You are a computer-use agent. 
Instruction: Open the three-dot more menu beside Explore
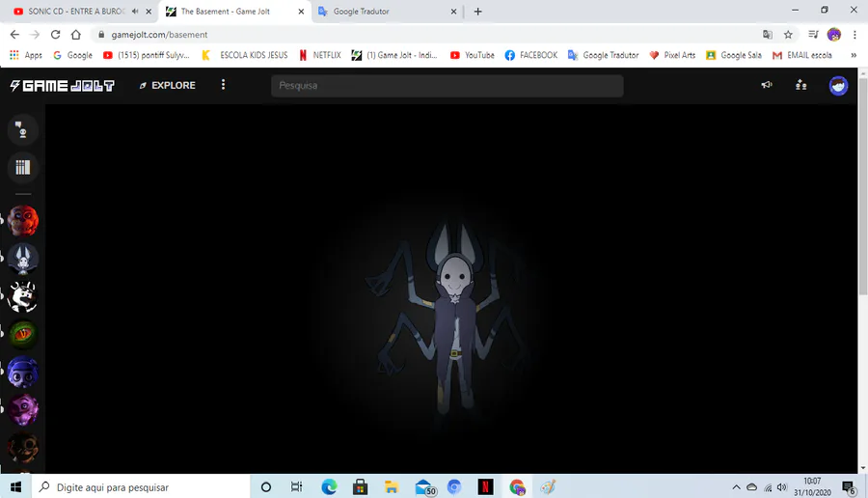pyautogui.click(x=223, y=85)
